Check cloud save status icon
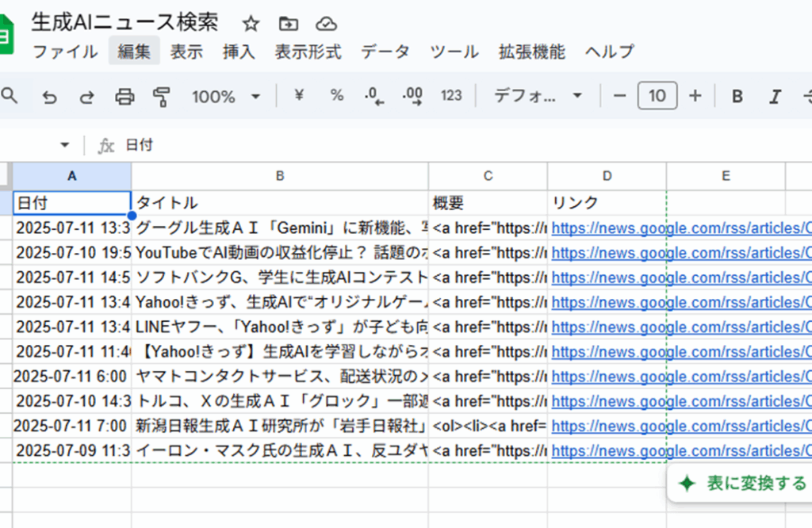This screenshot has width=812, height=528. (326, 24)
